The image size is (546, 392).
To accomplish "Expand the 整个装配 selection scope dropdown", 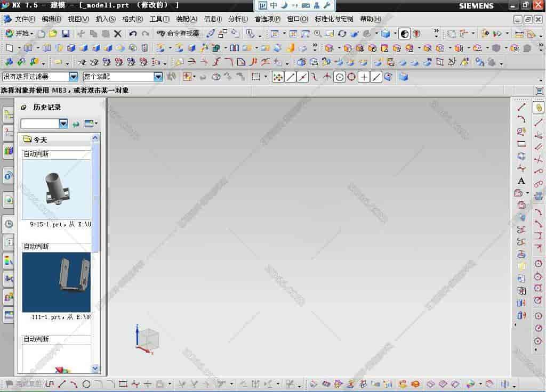I will click(x=158, y=77).
